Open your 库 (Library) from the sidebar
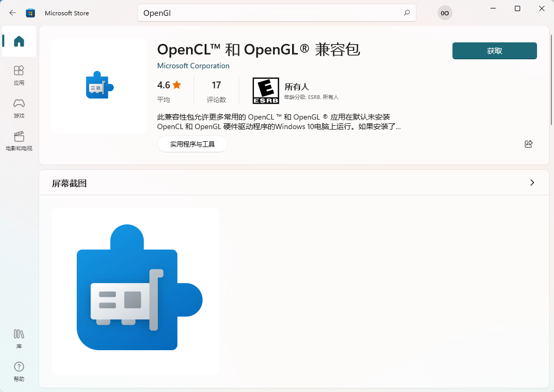554x392 pixels. click(19, 339)
